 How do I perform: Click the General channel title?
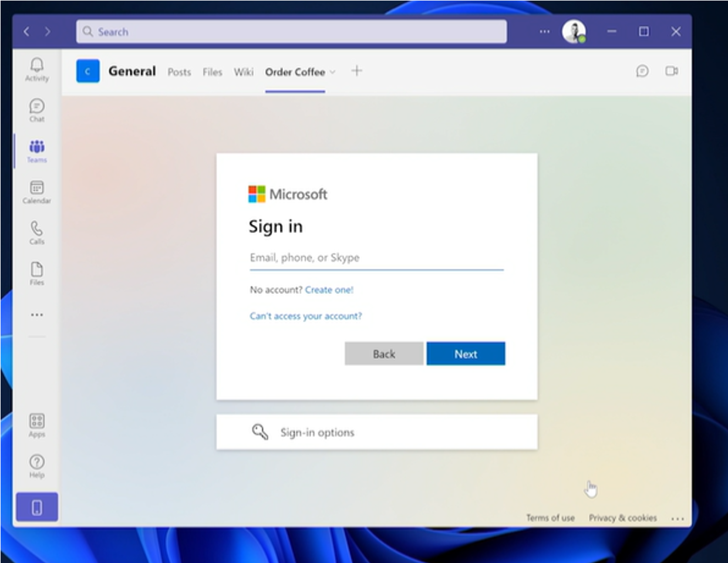132,71
